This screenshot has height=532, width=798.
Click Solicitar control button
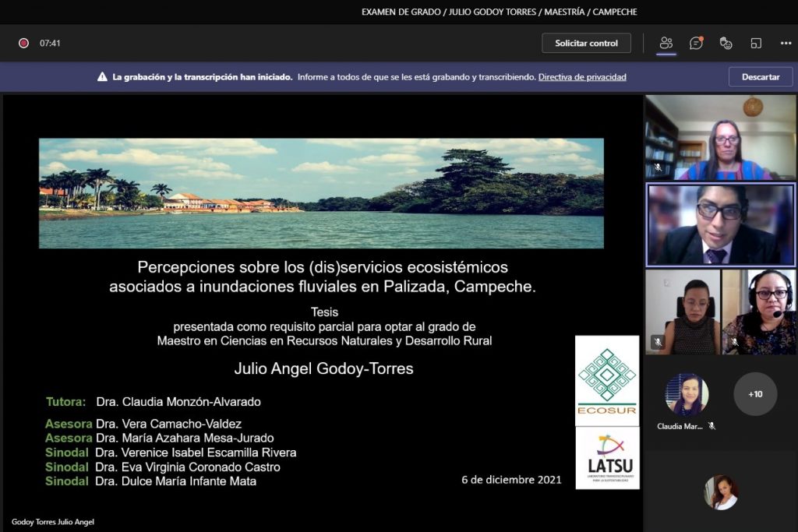(586, 44)
